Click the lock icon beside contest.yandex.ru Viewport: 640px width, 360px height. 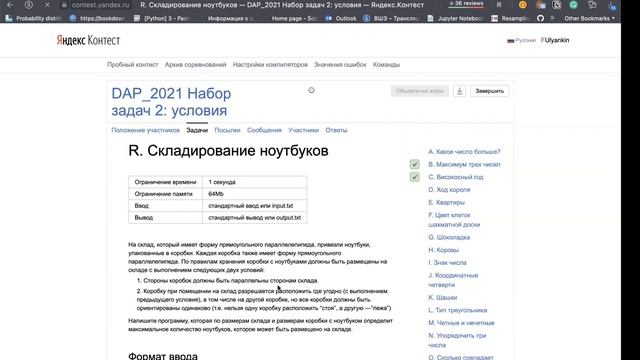tap(64, 5)
